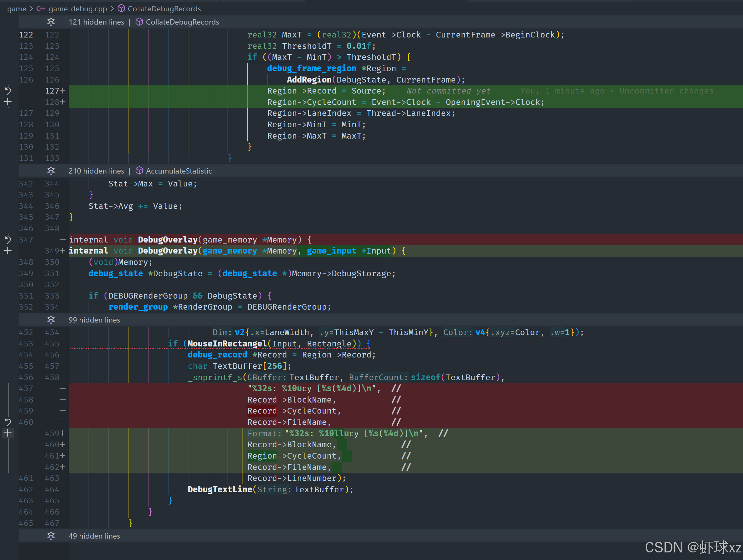
Task: Expand the 210 hidden lines fold icon
Action: click(51, 171)
